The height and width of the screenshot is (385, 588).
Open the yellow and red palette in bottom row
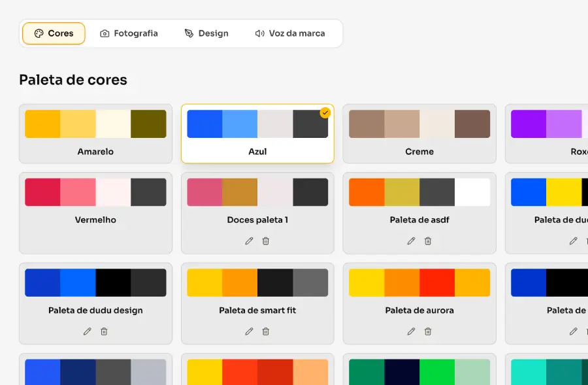click(x=257, y=369)
